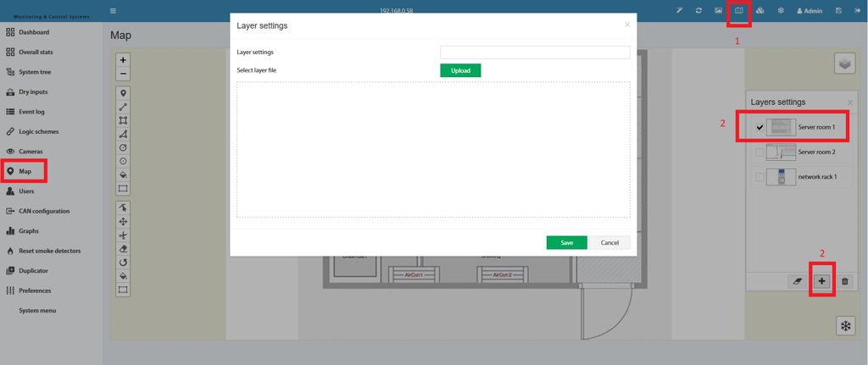Activate the rotate tool in map toolbar
The height and width of the screenshot is (365, 868).
pos(123,263)
